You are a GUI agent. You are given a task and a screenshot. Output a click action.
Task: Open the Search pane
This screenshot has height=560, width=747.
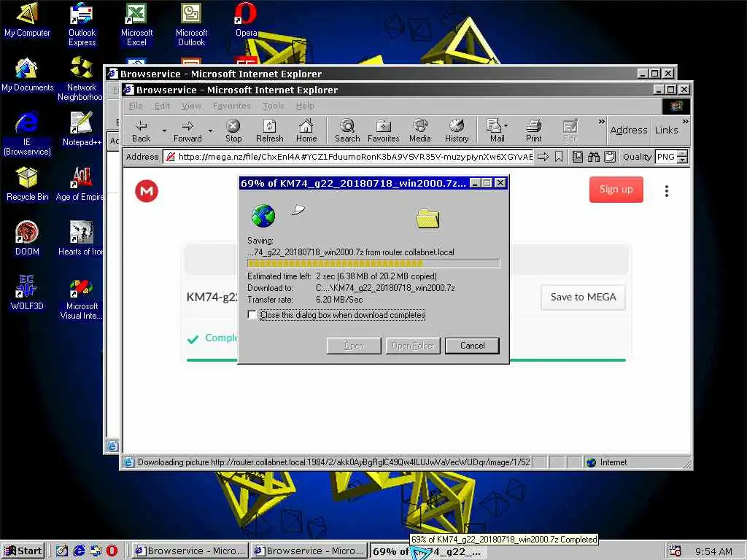coord(347,131)
